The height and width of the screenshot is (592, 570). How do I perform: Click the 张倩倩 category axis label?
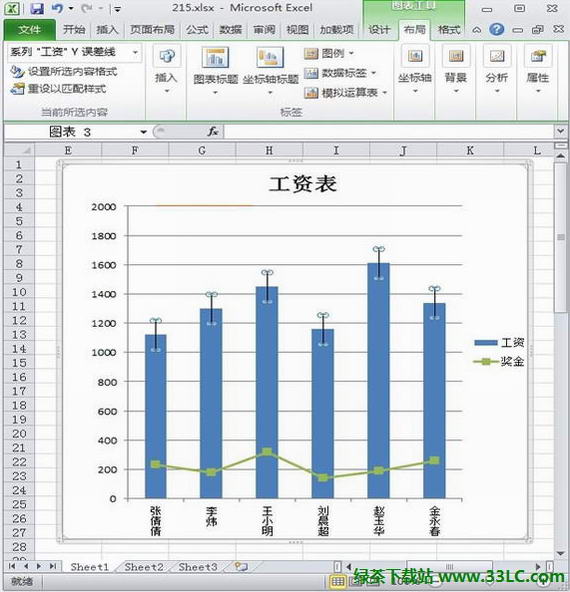click(x=156, y=520)
